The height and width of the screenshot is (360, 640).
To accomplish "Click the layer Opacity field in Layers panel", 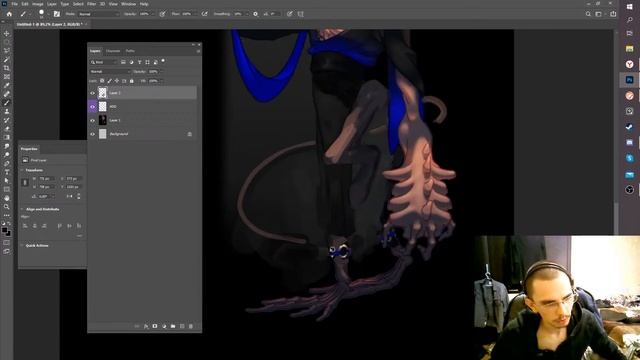I will pyautogui.click(x=153, y=71).
